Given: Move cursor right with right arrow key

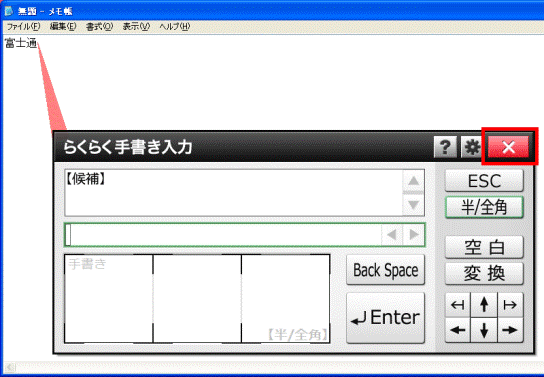Looking at the screenshot, I should click(510, 330).
